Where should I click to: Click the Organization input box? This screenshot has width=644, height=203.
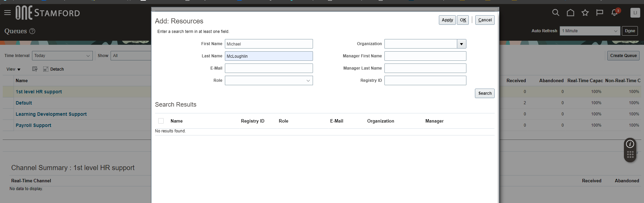[421, 44]
